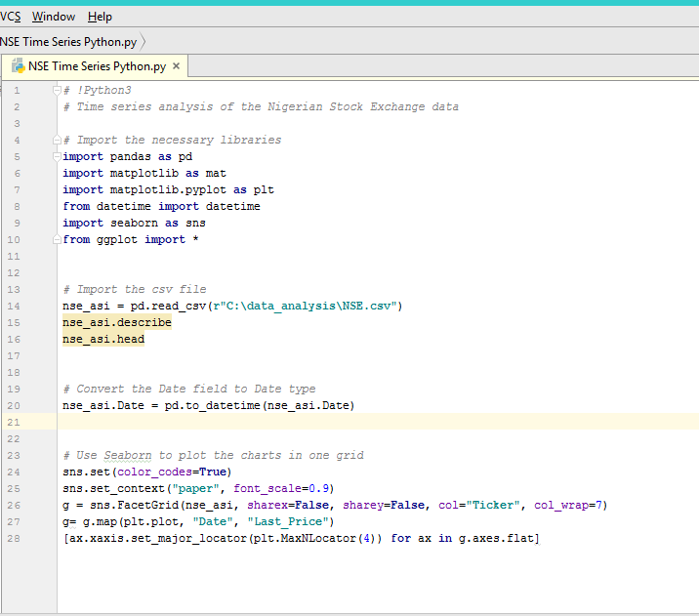Viewport: 699px width, 616px height.
Task: Click the Nigerian Stock Exchange comment line
Action: click(261, 107)
